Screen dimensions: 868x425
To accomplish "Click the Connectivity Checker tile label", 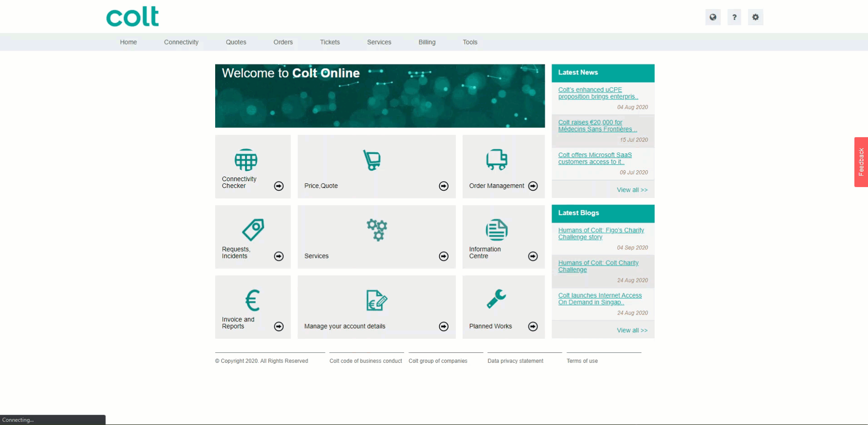I will point(239,183).
